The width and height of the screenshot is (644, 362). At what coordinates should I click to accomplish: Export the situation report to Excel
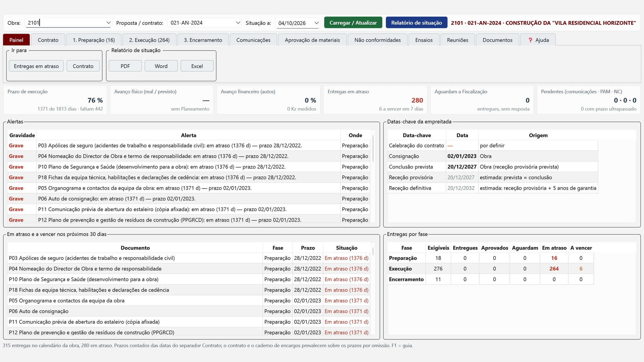[197, 66]
